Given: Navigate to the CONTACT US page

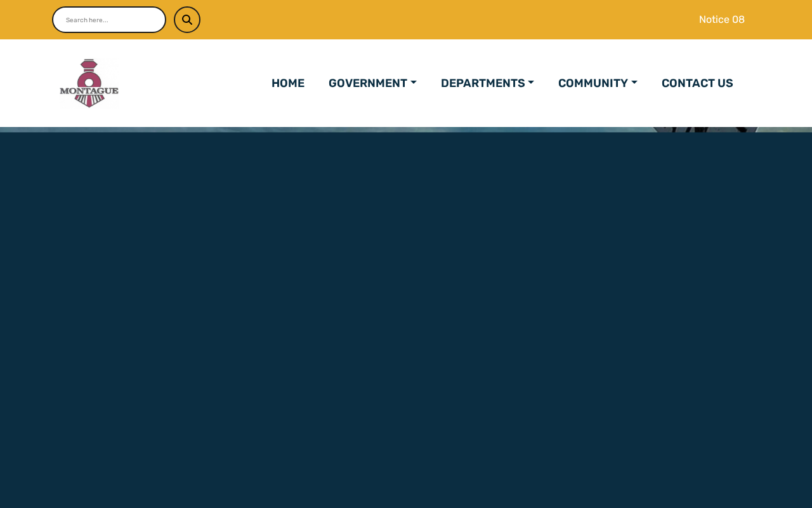Looking at the screenshot, I should 697,83.
